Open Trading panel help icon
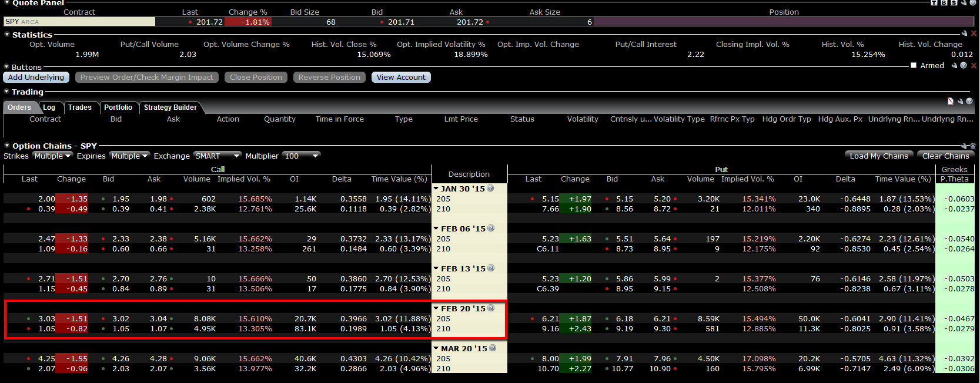The height and width of the screenshot is (383, 980). pyautogui.click(x=969, y=101)
